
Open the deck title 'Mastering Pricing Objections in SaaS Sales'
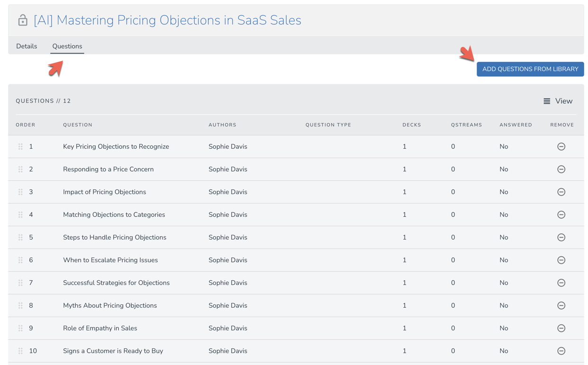(x=167, y=20)
